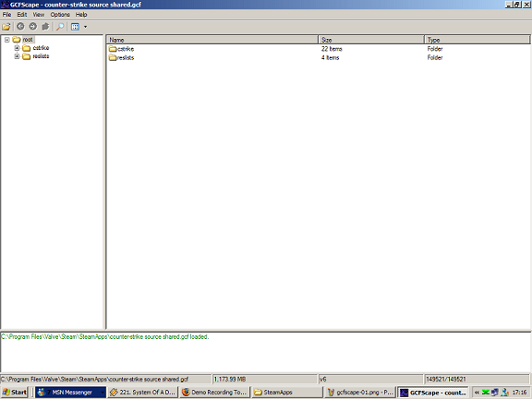Switch to System Of A D... taskbar item
The height and width of the screenshot is (399, 532).
point(143,393)
